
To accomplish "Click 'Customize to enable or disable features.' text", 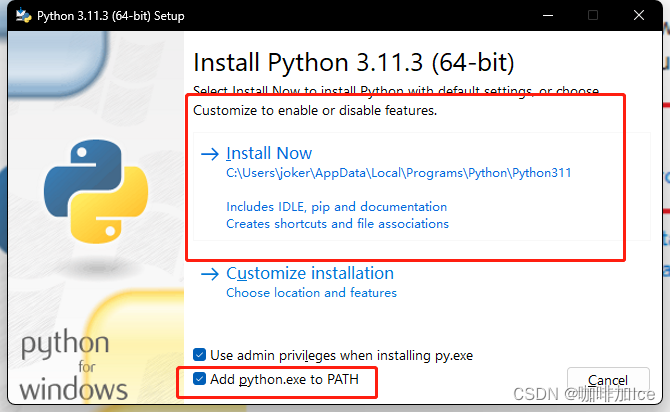I will [315, 110].
